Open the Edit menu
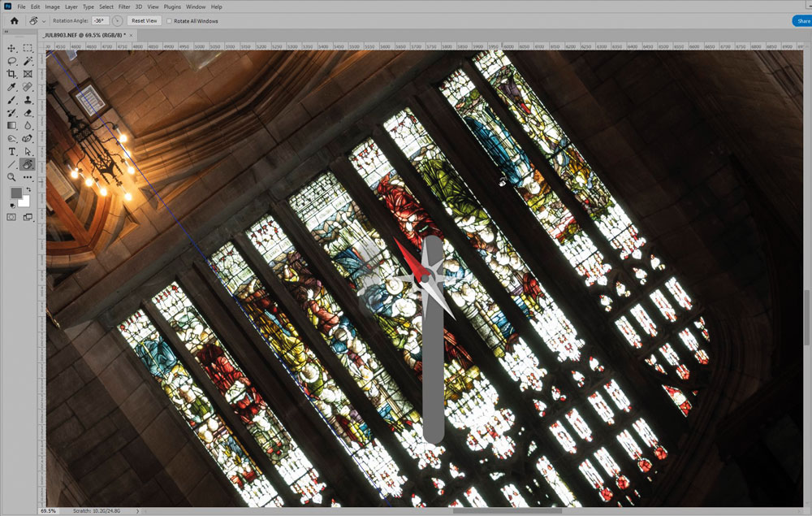Viewport: 812px width, 516px height. click(x=35, y=7)
